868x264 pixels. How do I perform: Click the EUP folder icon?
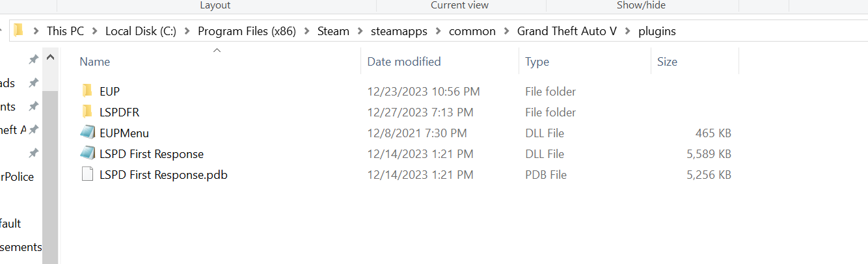tap(88, 91)
